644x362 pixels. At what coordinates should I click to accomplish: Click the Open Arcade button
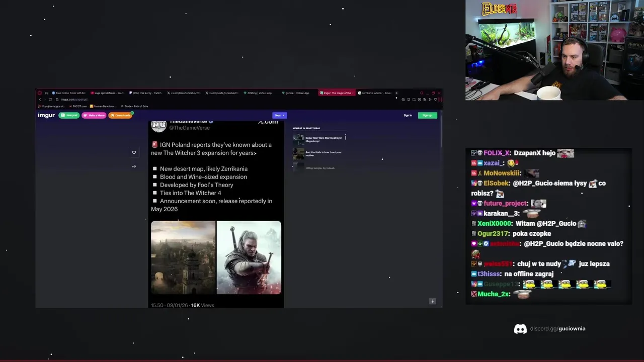(120, 115)
